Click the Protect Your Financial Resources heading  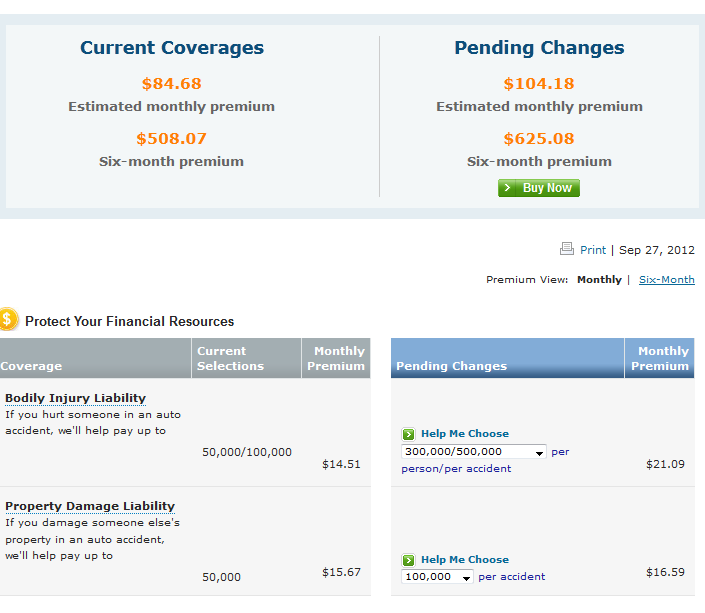pyautogui.click(x=129, y=322)
